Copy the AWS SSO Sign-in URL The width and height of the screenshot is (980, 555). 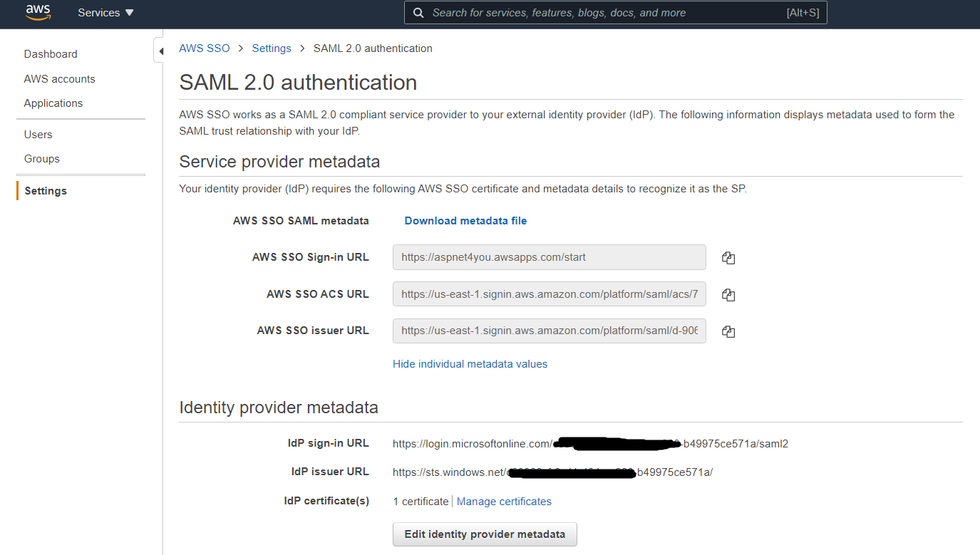click(728, 258)
